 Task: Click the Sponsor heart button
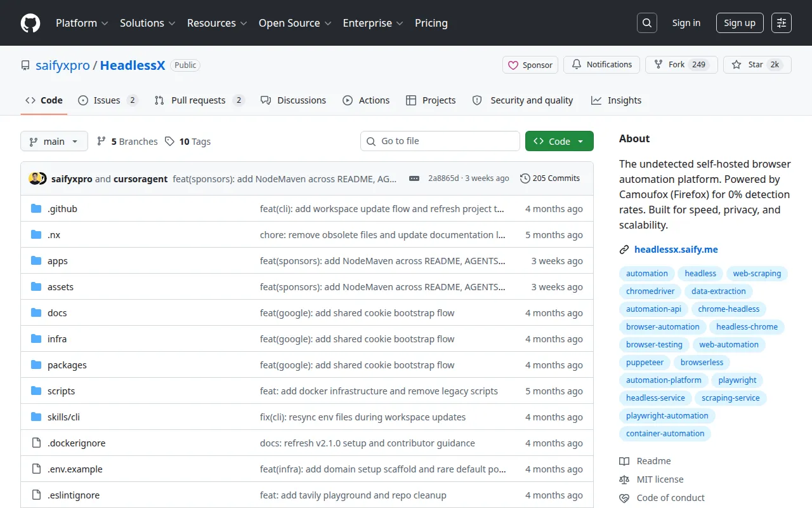pos(530,65)
